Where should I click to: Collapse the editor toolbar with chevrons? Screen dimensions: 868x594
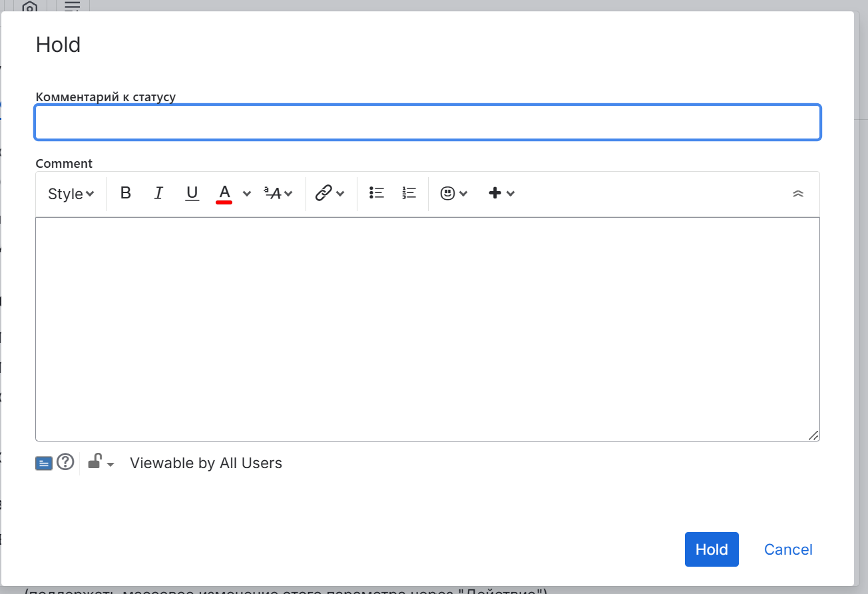coord(798,194)
